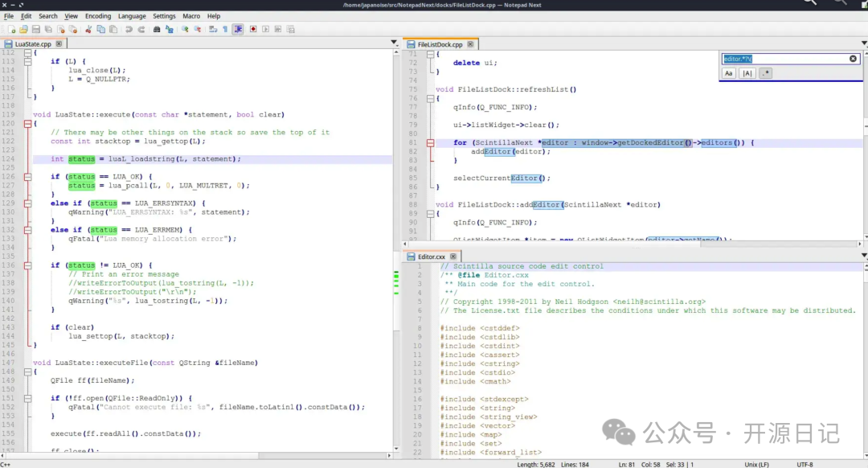Image resolution: width=868 pixels, height=468 pixels.
Task: Click the quick find search input field
Action: [x=784, y=59]
